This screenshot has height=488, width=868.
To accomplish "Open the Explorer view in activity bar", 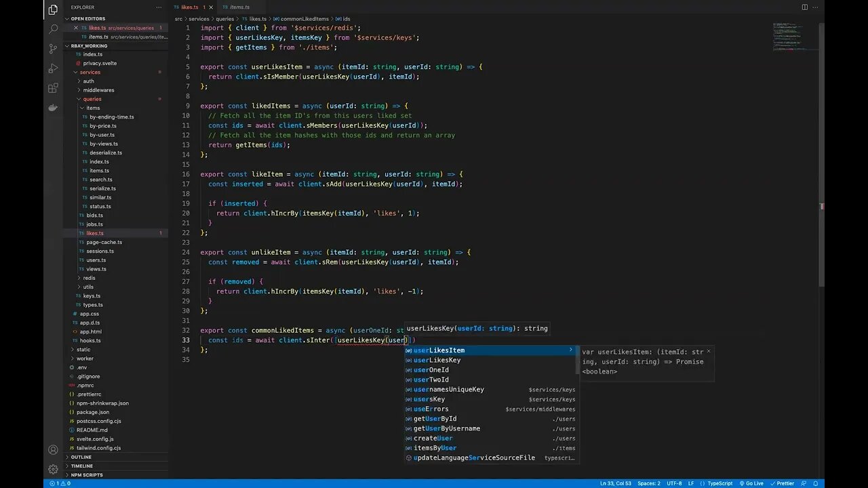I will tap(53, 9).
